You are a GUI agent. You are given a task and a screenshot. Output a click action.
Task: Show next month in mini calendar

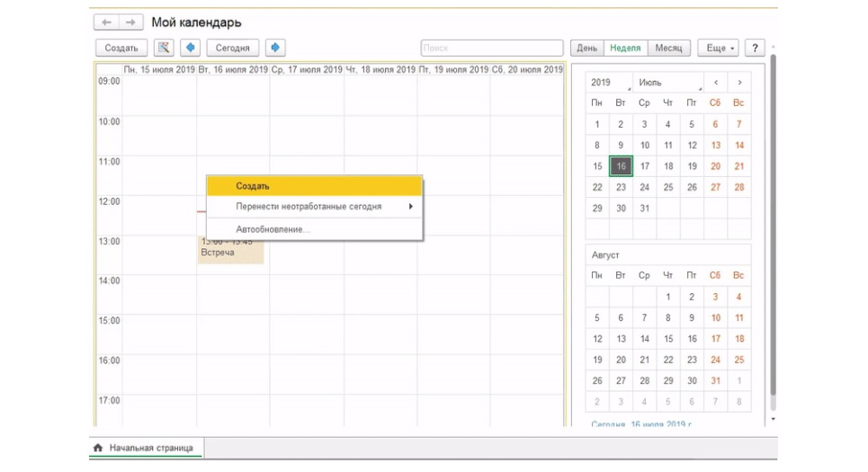point(739,83)
